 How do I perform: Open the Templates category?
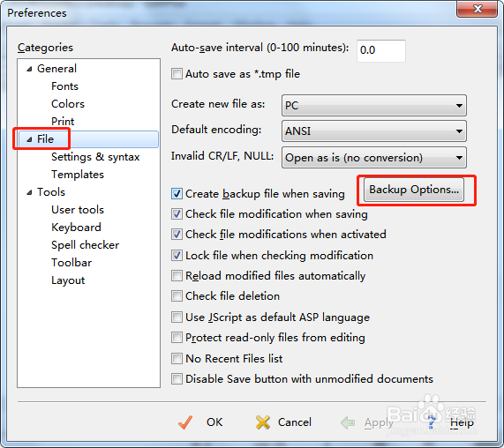pos(78,175)
